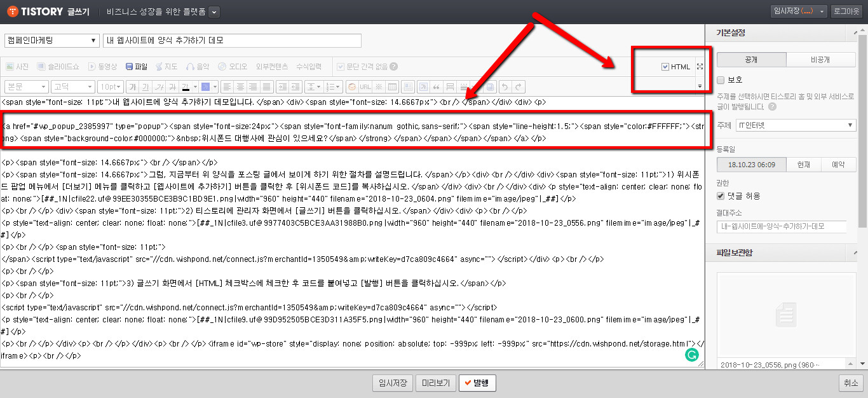Open the list style dropdown
The height and width of the screenshot is (398, 868).
pyautogui.click(x=333, y=86)
